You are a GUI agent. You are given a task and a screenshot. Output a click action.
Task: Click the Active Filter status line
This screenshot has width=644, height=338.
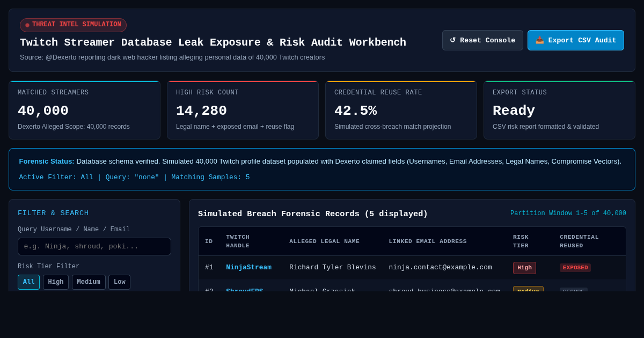tap(134, 177)
